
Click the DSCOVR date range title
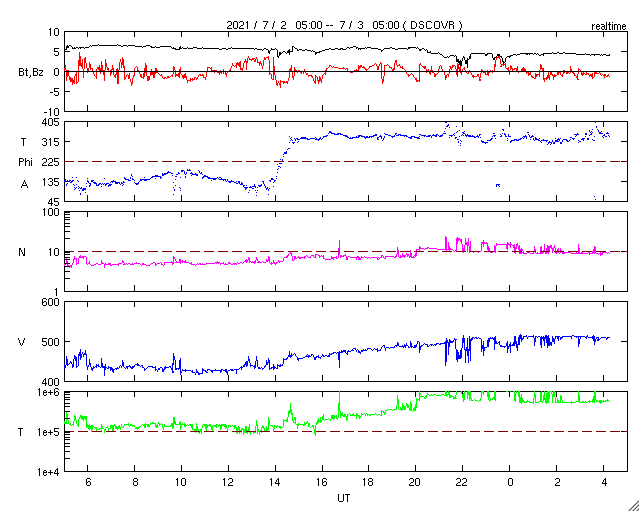point(344,25)
